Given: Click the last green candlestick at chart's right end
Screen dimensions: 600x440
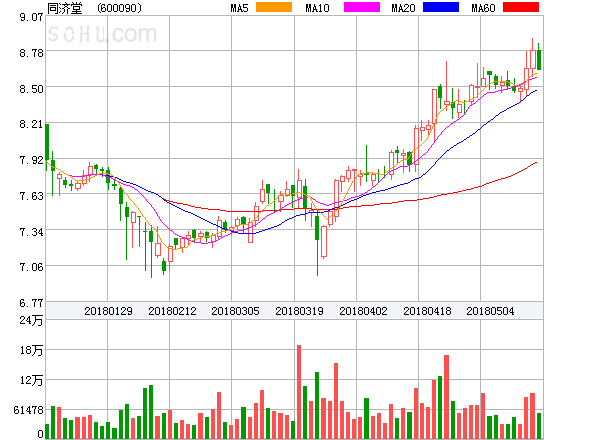Looking at the screenshot, I should click(539, 59).
